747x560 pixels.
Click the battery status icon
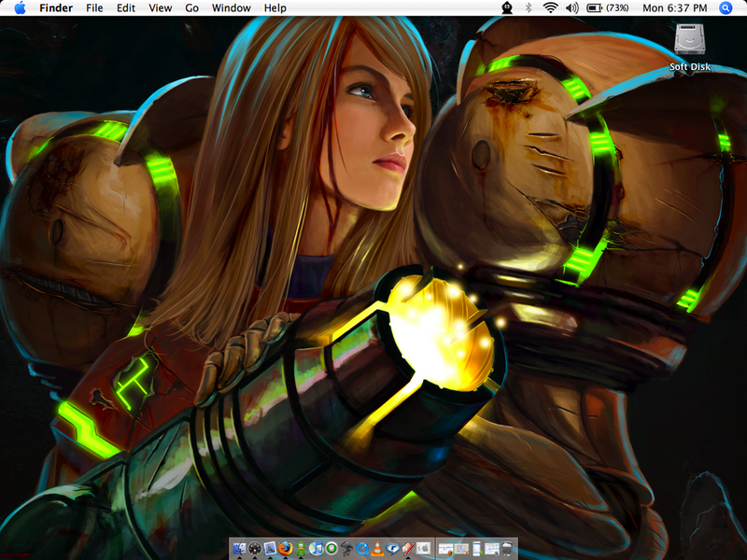[x=608, y=8]
